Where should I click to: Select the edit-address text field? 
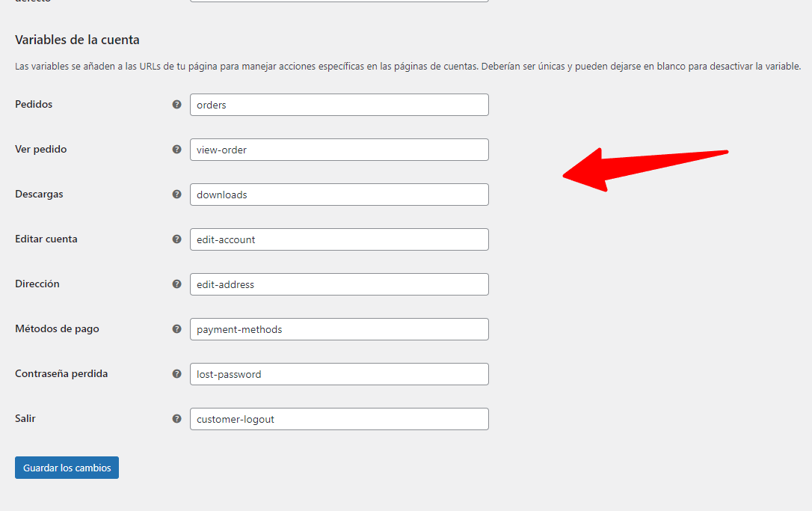pyautogui.click(x=339, y=284)
